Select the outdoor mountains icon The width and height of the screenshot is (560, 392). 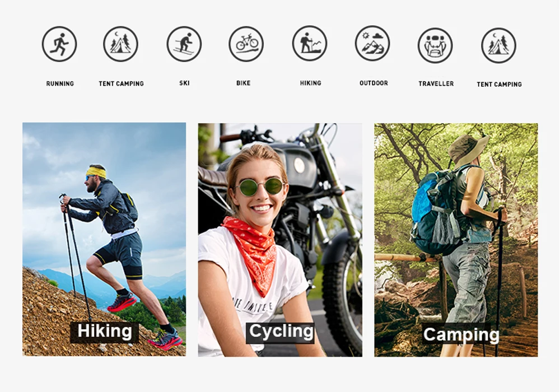[x=372, y=43]
